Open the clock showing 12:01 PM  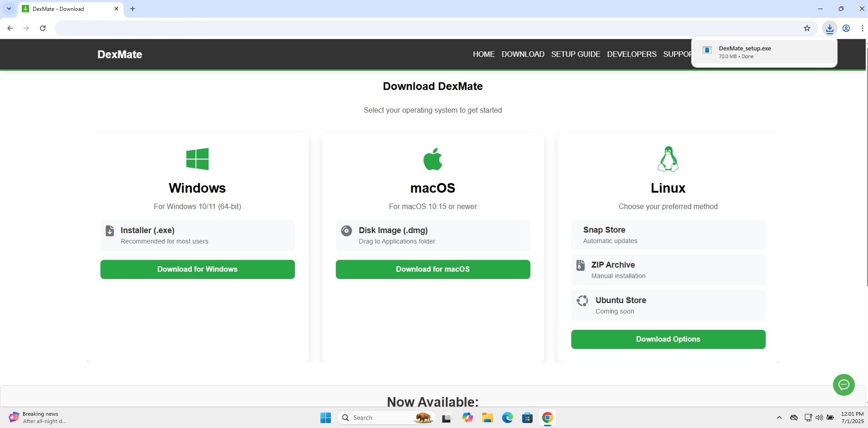852,418
